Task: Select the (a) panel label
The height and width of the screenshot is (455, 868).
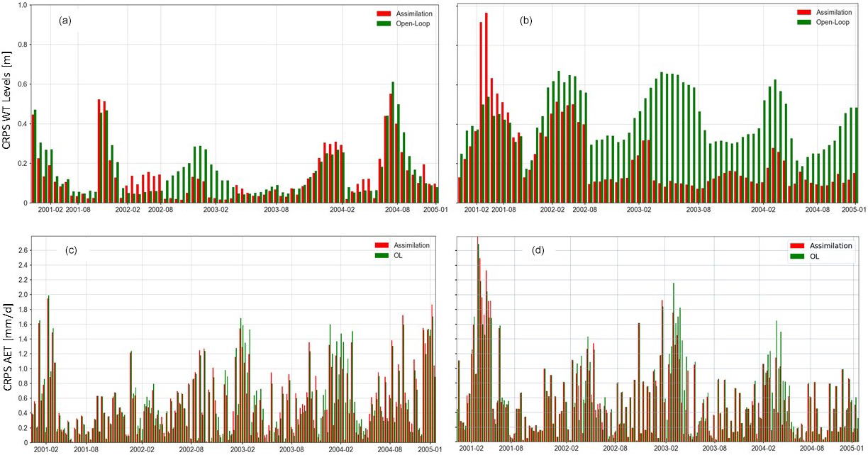Action: [x=65, y=21]
